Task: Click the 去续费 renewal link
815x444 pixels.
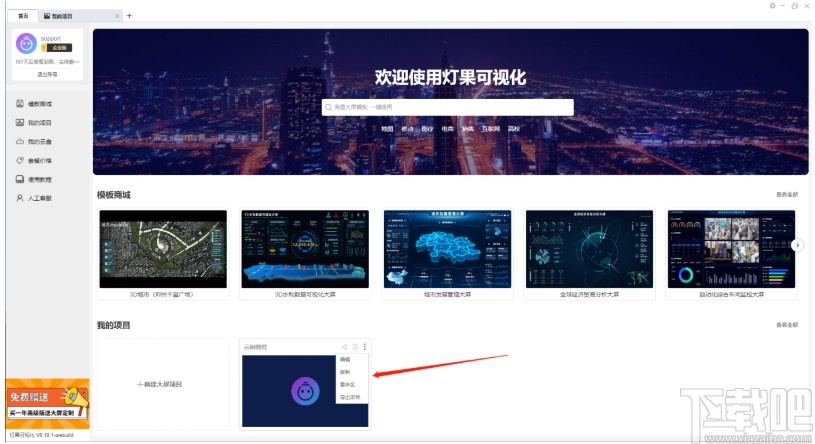Action: point(69,61)
